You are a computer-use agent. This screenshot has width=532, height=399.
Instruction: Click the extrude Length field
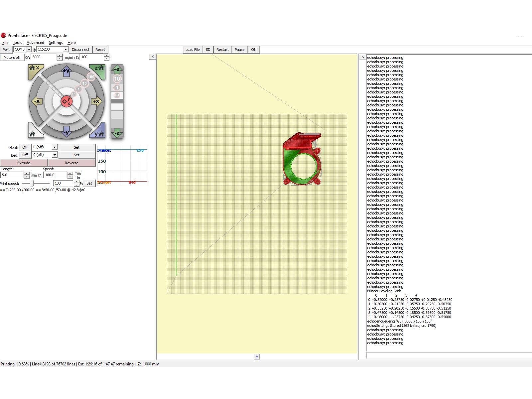point(12,175)
